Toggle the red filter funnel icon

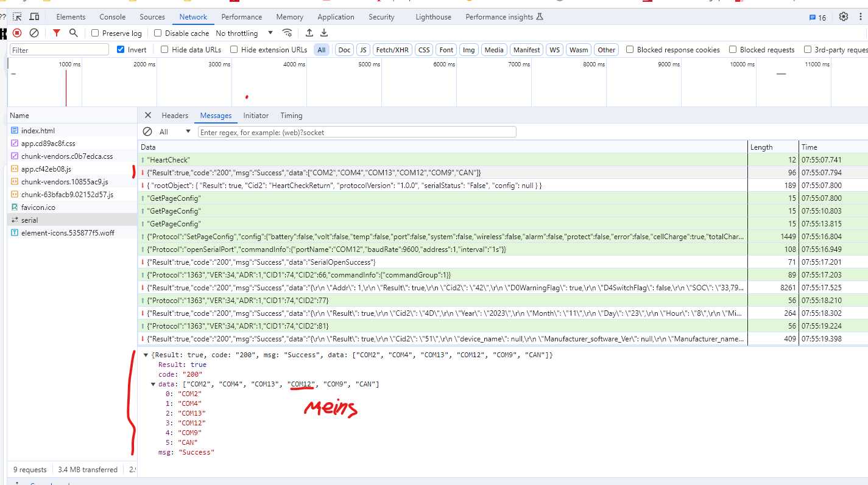click(57, 33)
